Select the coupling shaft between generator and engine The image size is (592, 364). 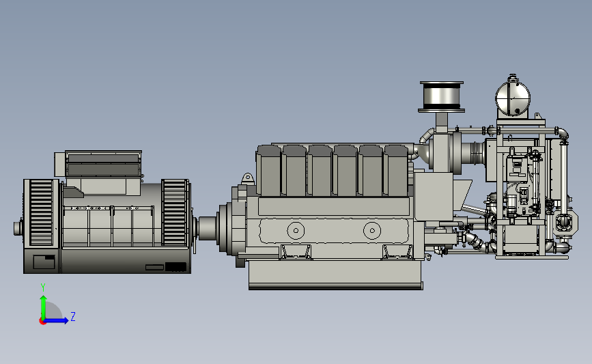tap(208, 228)
